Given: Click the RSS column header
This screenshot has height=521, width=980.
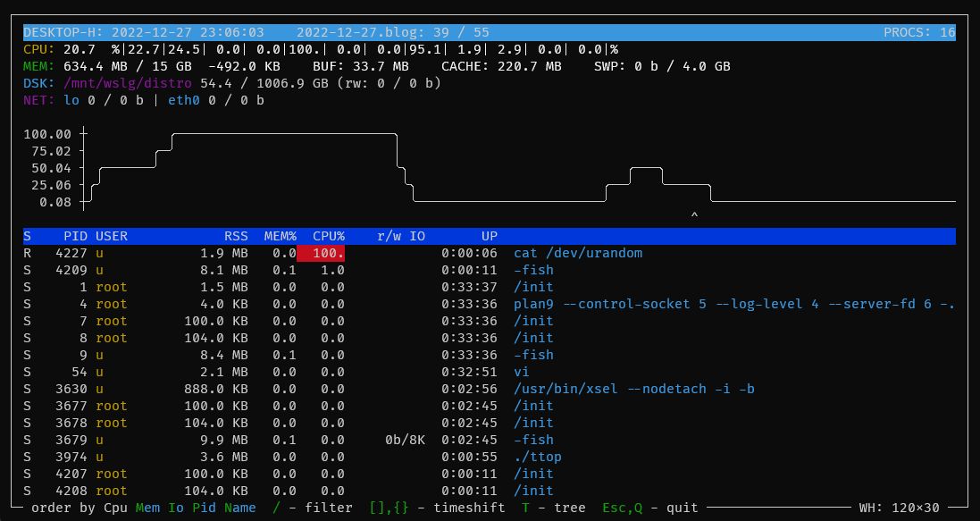Looking at the screenshot, I should click(x=236, y=236).
